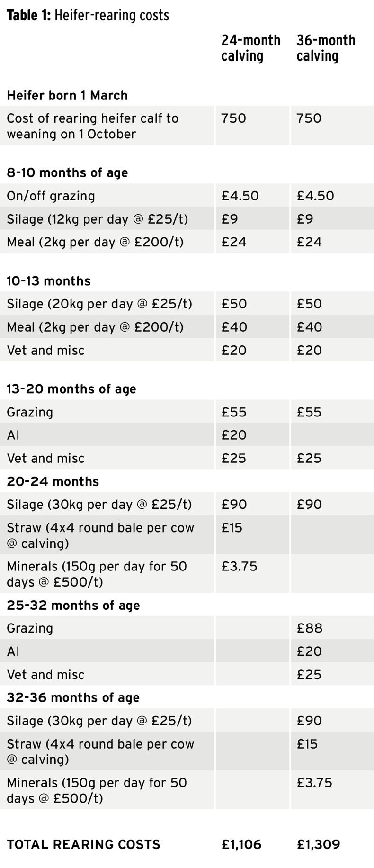Select the 8-10 months of age heading
Viewport: 374px width, 868px height.
click(x=67, y=172)
